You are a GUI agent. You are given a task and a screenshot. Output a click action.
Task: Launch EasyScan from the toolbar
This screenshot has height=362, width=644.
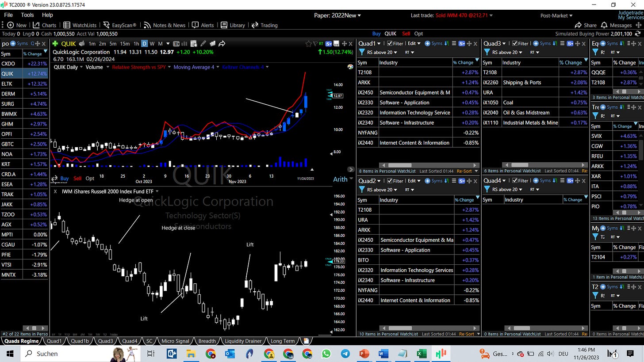click(120, 25)
